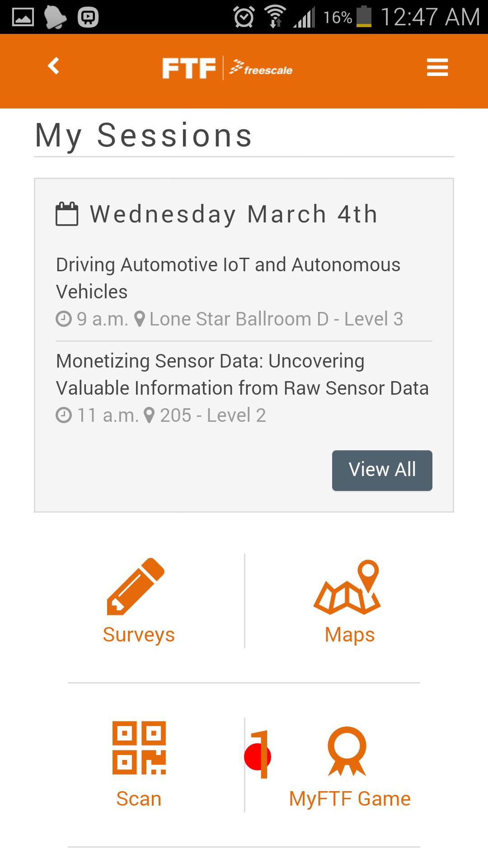
Task: Tap the Wi-Fi status icon
Action: click(275, 17)
